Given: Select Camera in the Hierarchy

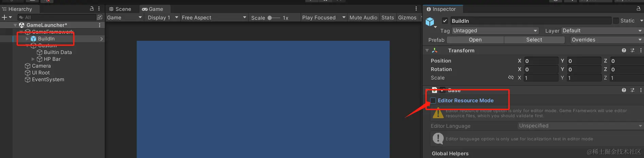Looking at the screenshot, I should tap(41, 66).
